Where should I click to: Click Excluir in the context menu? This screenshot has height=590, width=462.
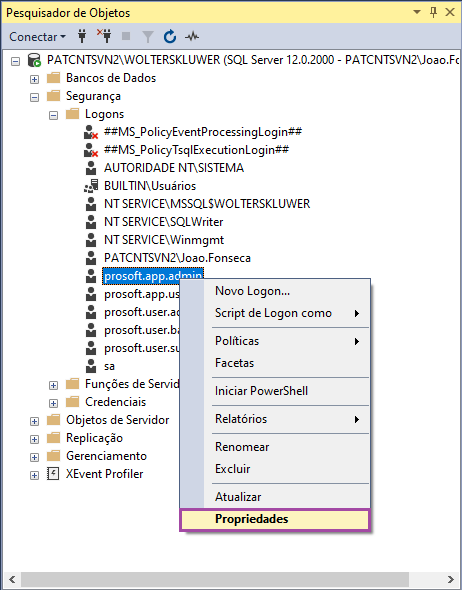[275, 469]
